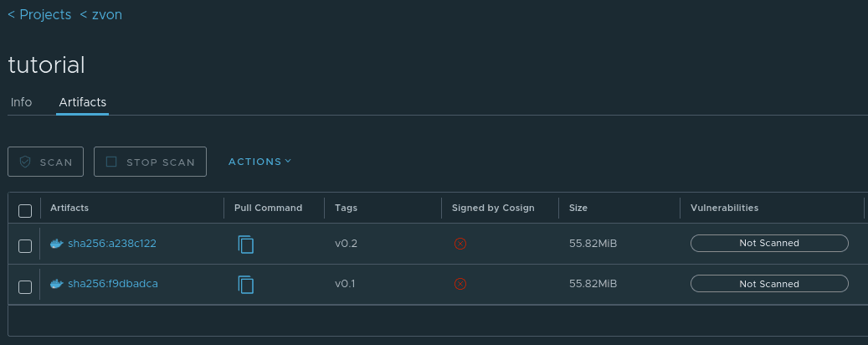Switch to the Info tab
868x345 pixels.
(21, 102)
